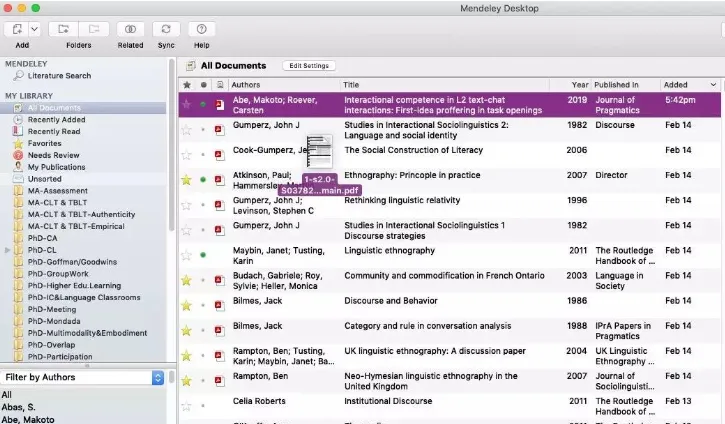725x424 pixels.
Task: Open PDF of Rethinking linguistic relativity
Action: click(x=220, y=205)
